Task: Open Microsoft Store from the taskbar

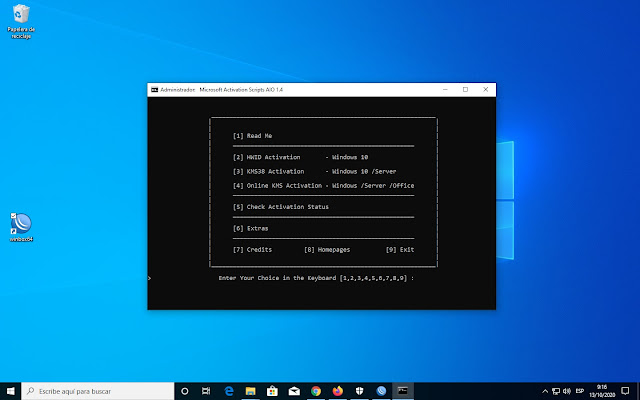Action: point(272,391)
